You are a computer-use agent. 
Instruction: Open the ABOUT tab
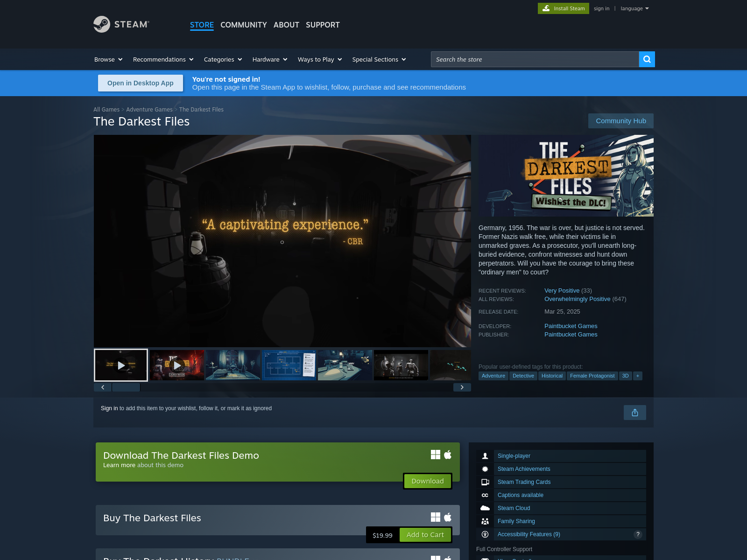(x=286, y=25)
